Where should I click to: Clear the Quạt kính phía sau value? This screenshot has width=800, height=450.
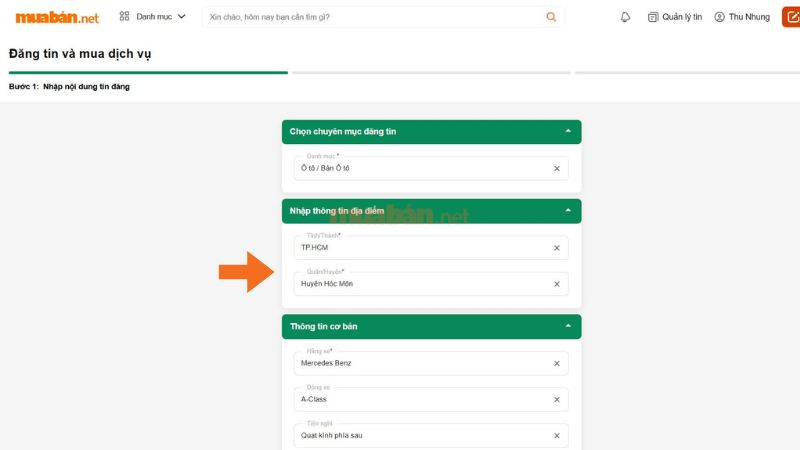point(557,435)
